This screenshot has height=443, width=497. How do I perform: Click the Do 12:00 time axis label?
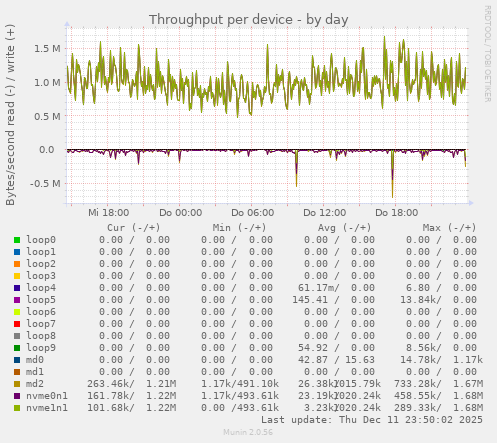coord(324,213)
